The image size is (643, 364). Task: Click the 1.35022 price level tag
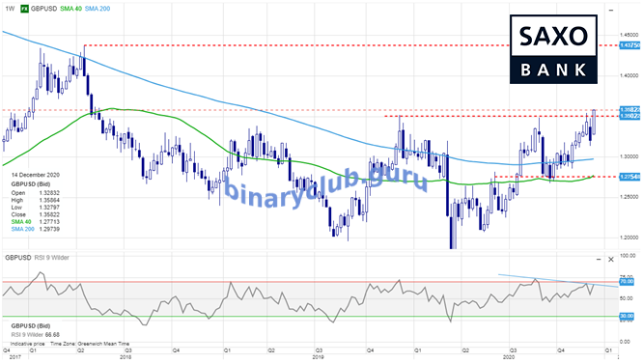point(629,117)
